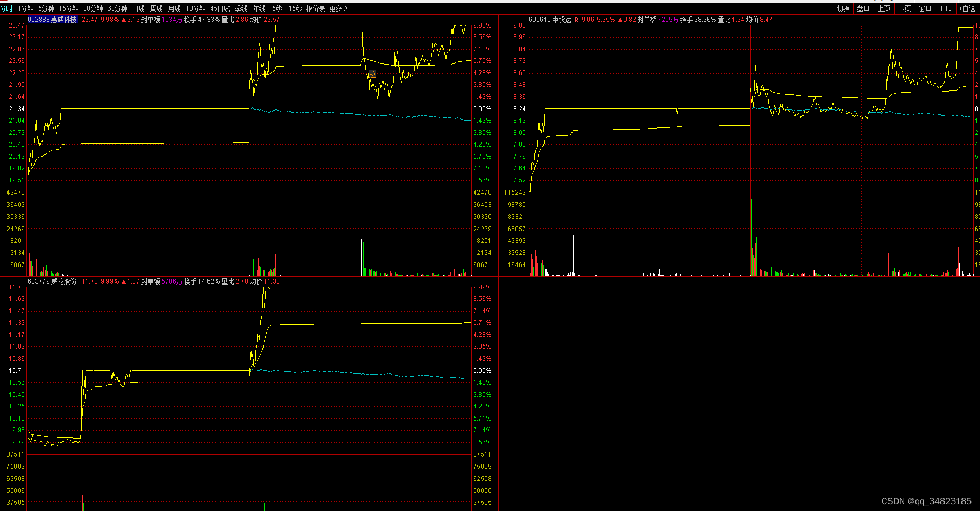Select the 分时 intraday view tab

pos(6,8)
